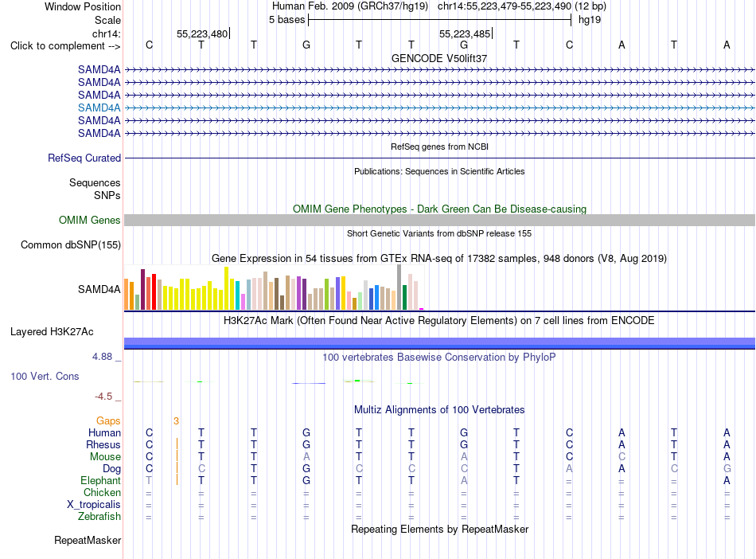Click the 55,223,480 coordinate marker
The image size is (756, 559).
(202, 33)
